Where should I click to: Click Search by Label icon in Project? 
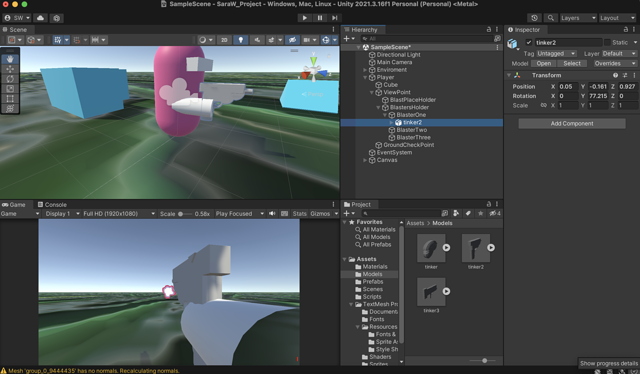coord(468,213)
